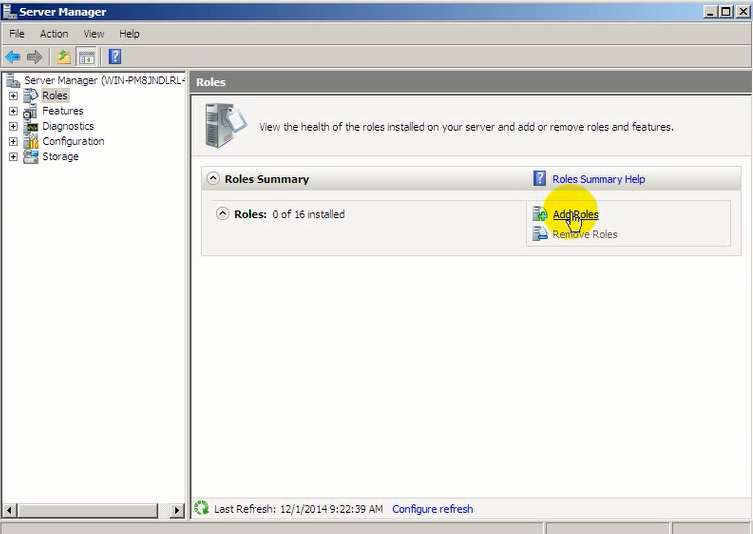This screenshot has height=534, width=753.
Task: Click the Add Roles link
Action: 575,214
